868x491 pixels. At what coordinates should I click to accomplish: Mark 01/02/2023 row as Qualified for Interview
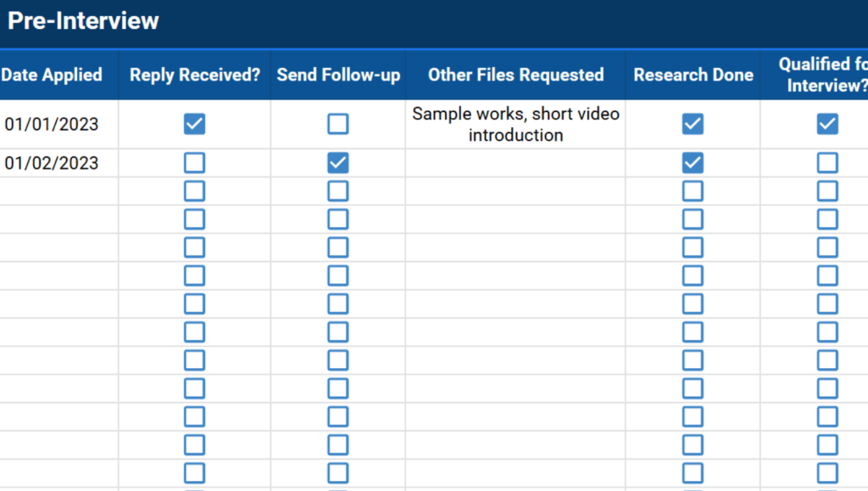point(827,163)
